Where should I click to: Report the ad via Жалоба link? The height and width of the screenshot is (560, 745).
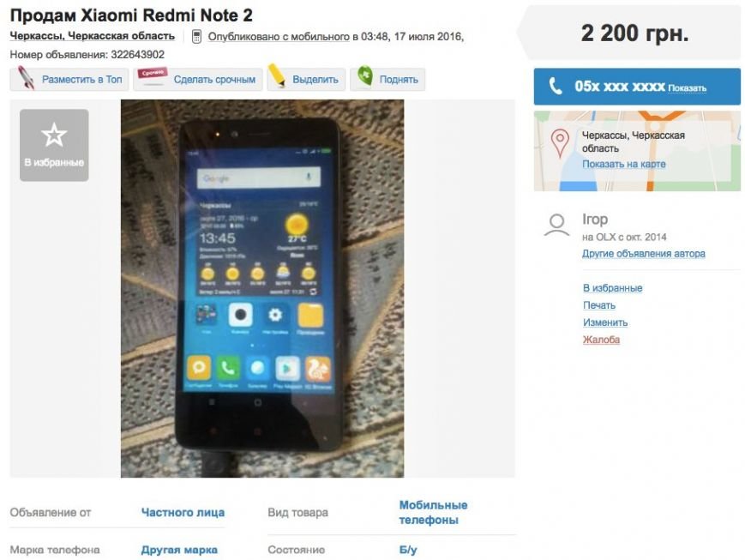click(x=602, y=340)
